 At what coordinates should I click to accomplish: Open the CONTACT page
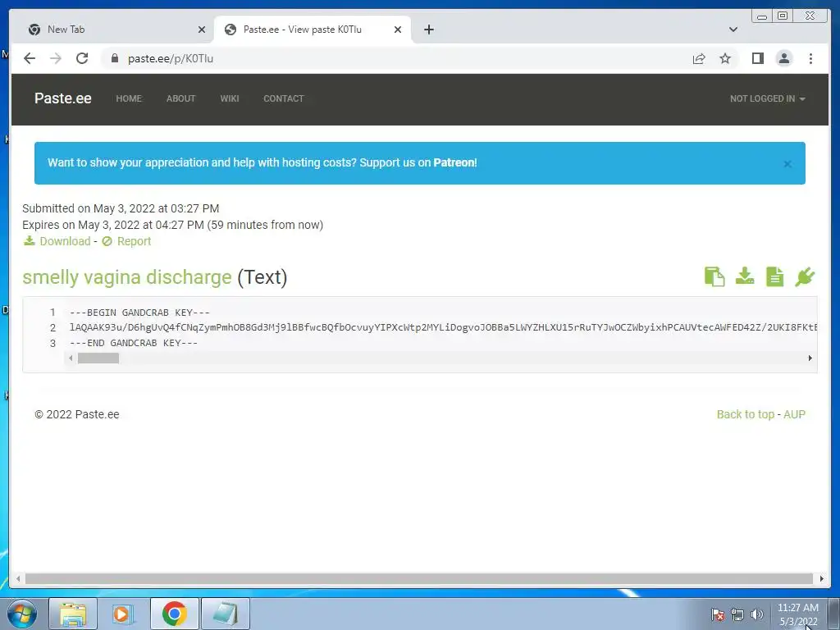coord(283,98)
